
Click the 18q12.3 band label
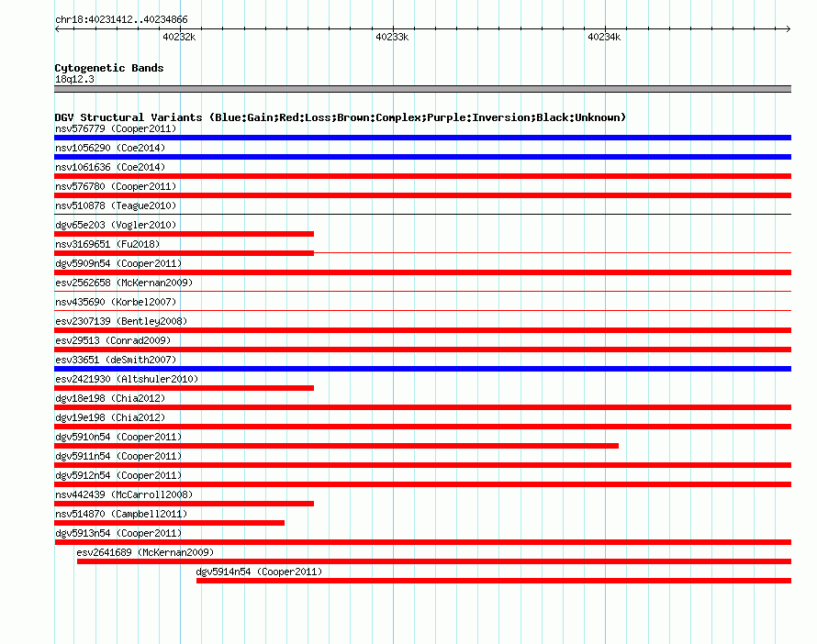click(x=74, y=79)
